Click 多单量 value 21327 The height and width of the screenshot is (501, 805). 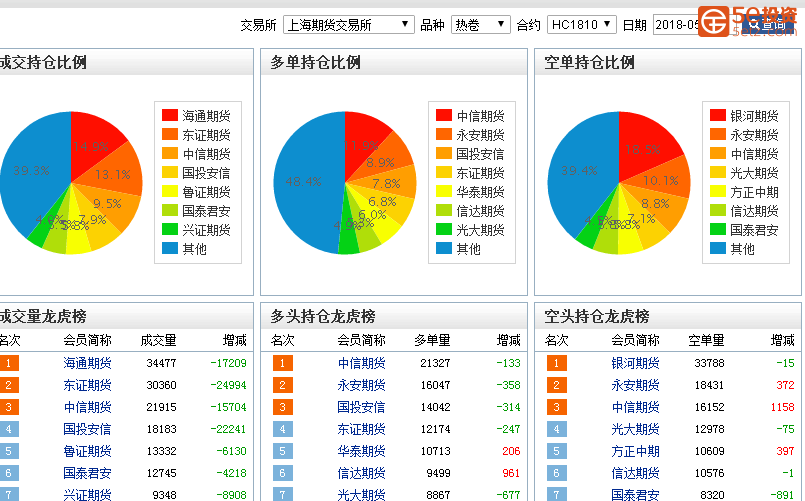[435, 363]
